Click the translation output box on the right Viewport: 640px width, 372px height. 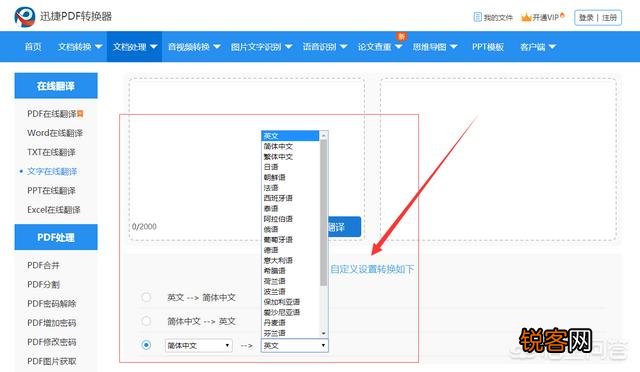click(x=498, y=159)
